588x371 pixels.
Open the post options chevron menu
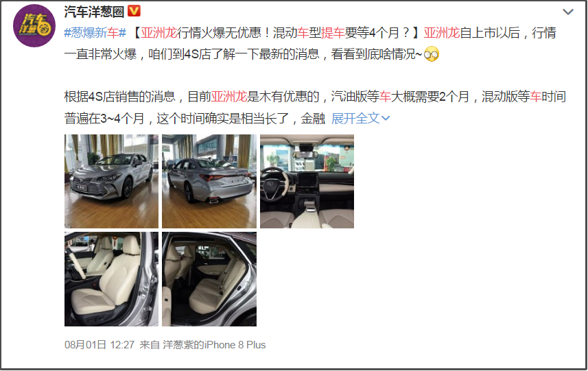pyautogui.click(x=567, y=12)
